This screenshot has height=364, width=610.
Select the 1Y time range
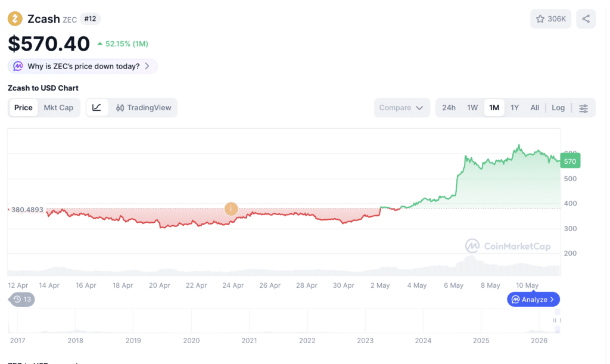click(x=515, y=108)
